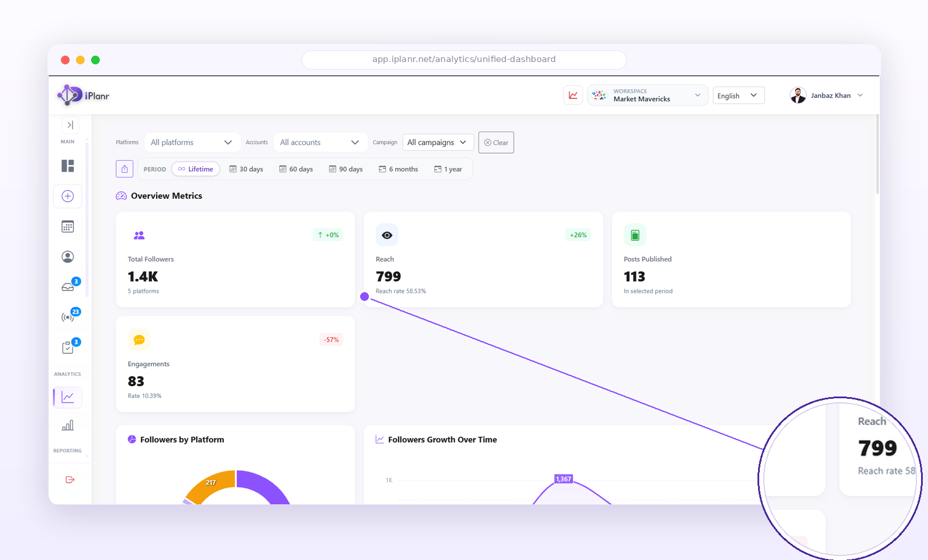This screenshot has height=560, width=928.
Task: Open the Platforms dropdown showing All platforms
Action: coord(191,143)
